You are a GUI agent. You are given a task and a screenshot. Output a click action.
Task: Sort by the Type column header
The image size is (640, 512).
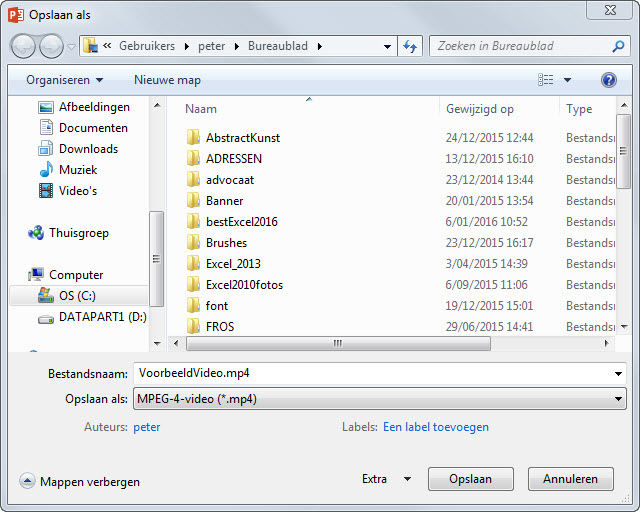point(579,109)
